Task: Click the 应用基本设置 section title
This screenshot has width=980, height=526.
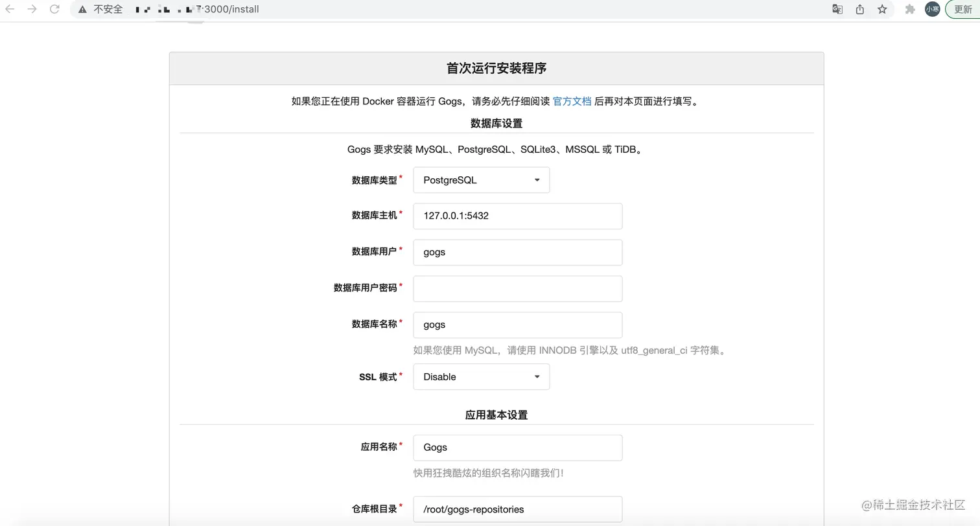Action: pos(496,415)
